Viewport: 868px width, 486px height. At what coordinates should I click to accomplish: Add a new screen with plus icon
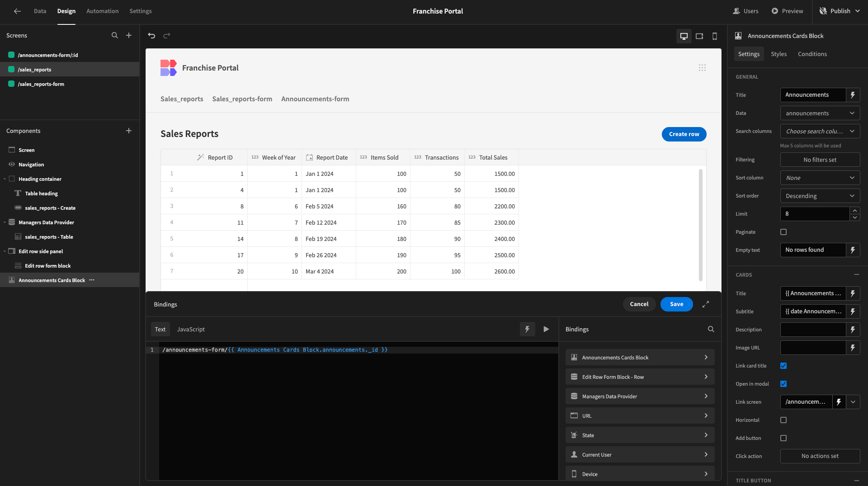click(129, 35)
